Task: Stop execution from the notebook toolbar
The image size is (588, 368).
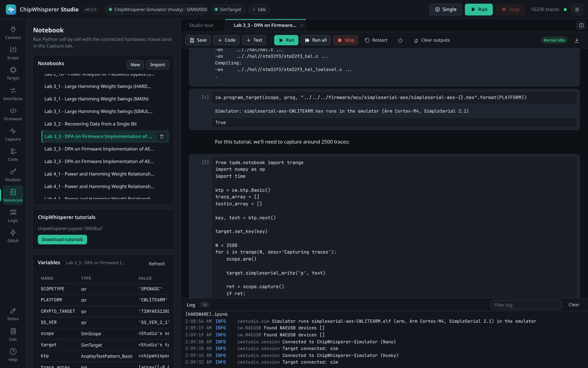Action: [346, 40]
